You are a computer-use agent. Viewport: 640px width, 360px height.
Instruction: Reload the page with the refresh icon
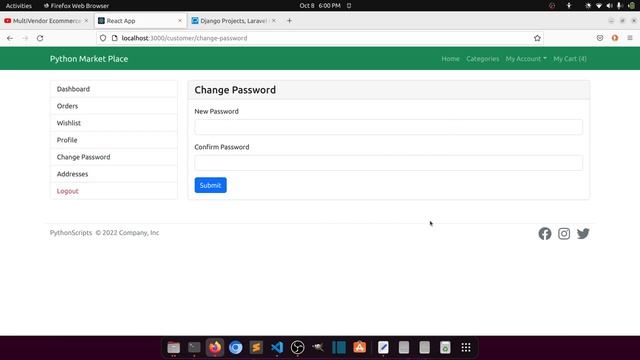click(40, 38)
